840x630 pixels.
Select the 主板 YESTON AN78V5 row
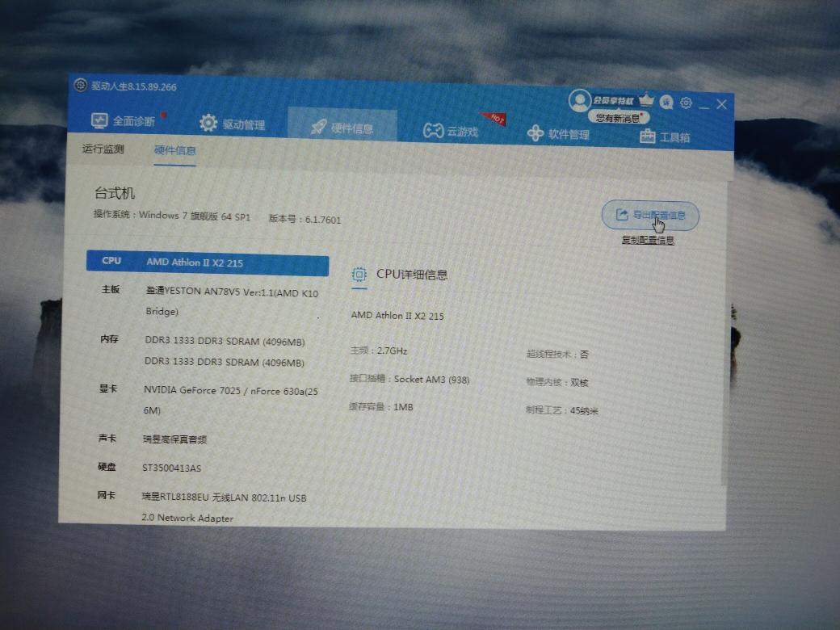tap(208, 301)
